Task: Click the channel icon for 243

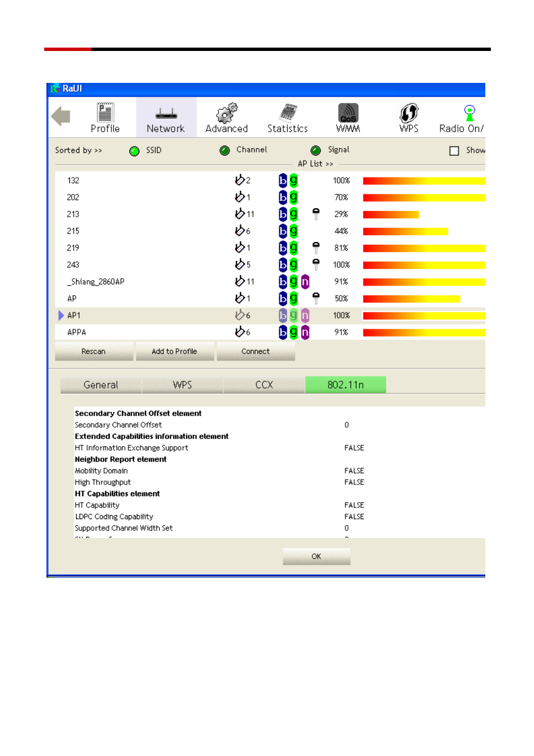Action: 240,264
